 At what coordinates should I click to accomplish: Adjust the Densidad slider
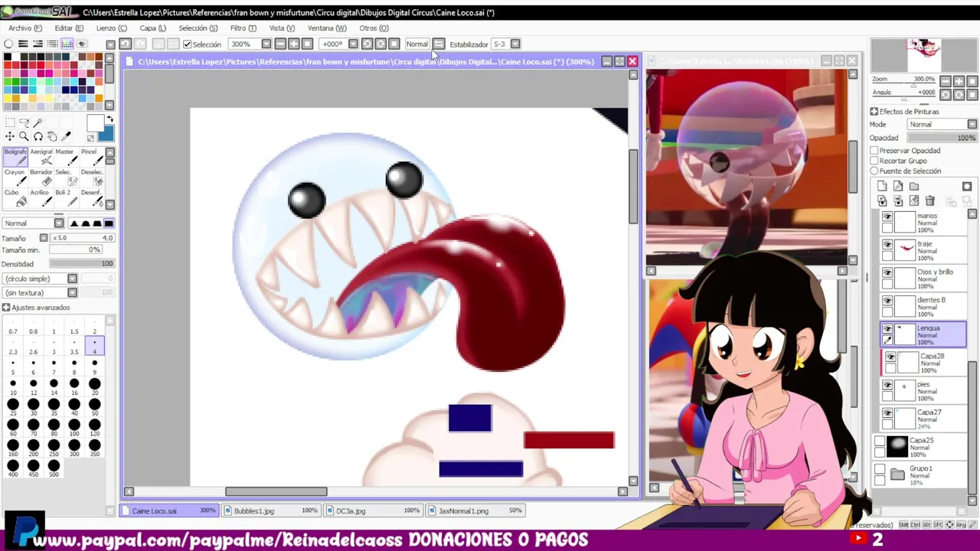tap(82, 263)
